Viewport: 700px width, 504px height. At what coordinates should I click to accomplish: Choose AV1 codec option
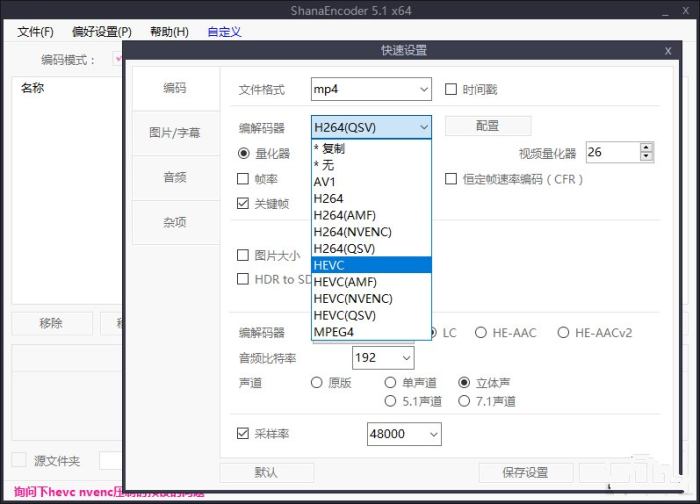(x=371, y=182)
